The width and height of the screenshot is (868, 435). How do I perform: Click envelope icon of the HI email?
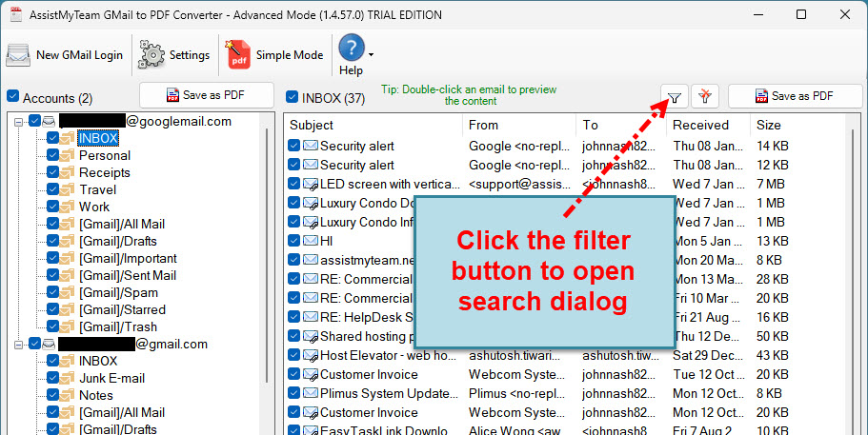pyautogui.click(x=311, y=241)
